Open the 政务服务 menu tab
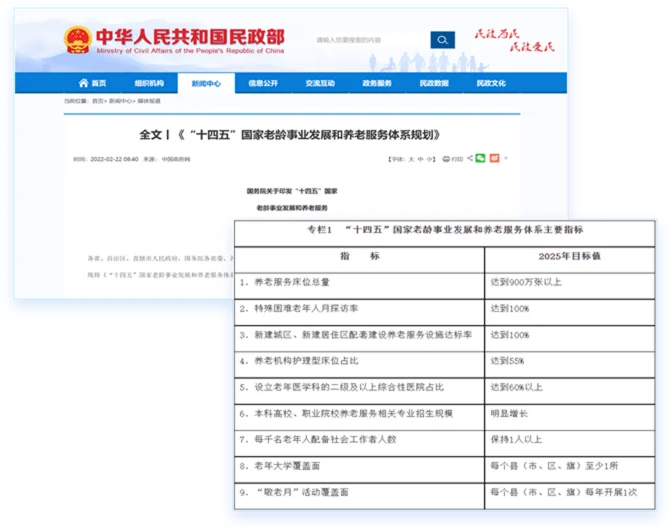Viewport: 671px width, 531px height. point(377,83)
